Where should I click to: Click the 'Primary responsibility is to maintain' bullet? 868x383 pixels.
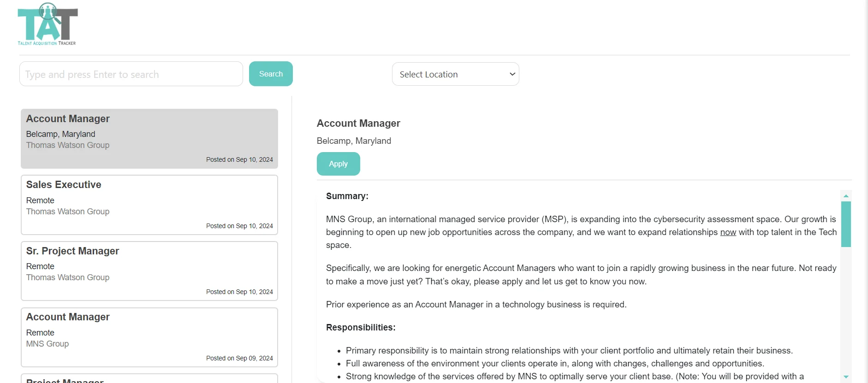[569, 351]
